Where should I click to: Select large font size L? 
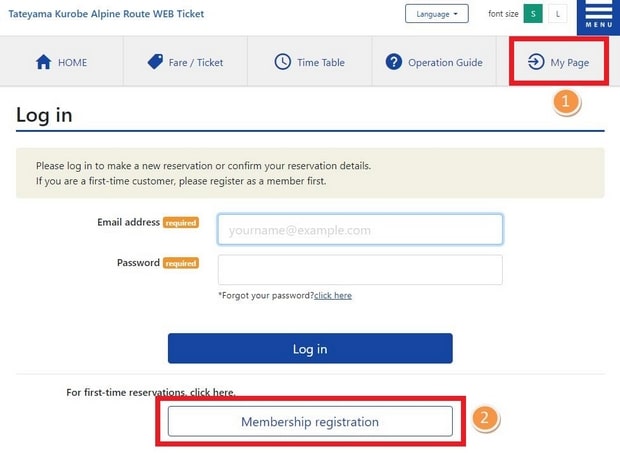[x=558, y=14]
